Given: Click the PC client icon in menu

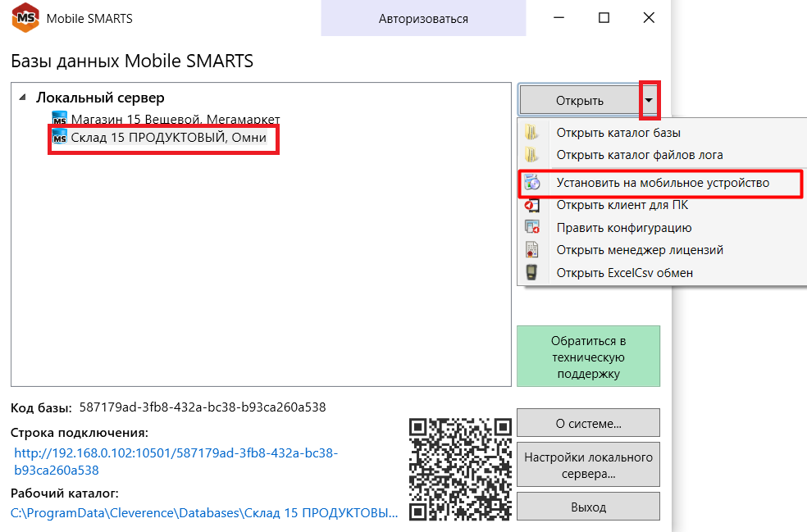Looking at the screenshot, I should click(x=531, y=205).
